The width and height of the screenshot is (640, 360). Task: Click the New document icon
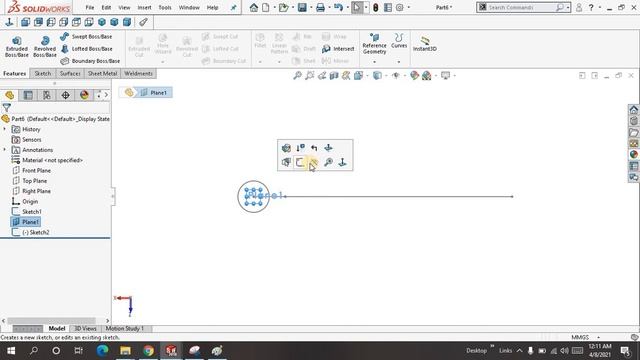pos(266,7)
